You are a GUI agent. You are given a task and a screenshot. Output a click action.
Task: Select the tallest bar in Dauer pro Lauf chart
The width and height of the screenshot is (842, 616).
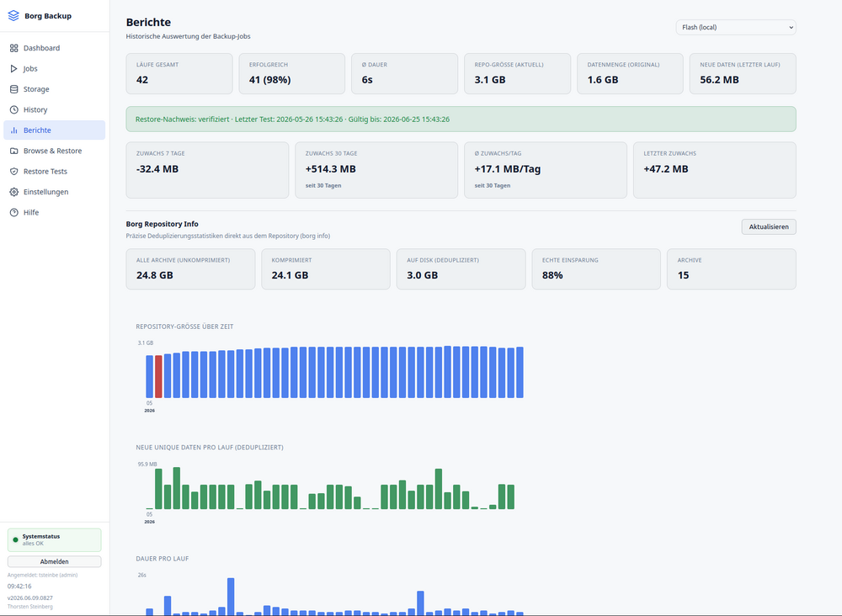pyautogui.click(x=231, y=597)
